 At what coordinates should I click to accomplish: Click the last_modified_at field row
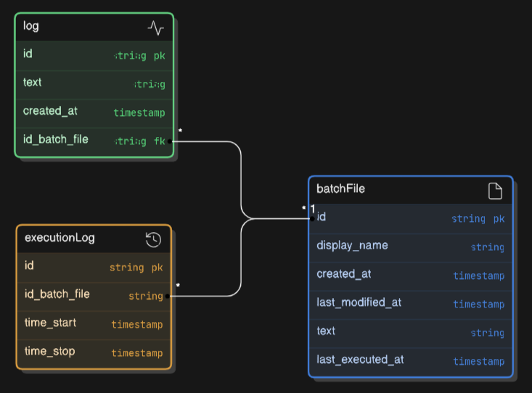[410, 303]
